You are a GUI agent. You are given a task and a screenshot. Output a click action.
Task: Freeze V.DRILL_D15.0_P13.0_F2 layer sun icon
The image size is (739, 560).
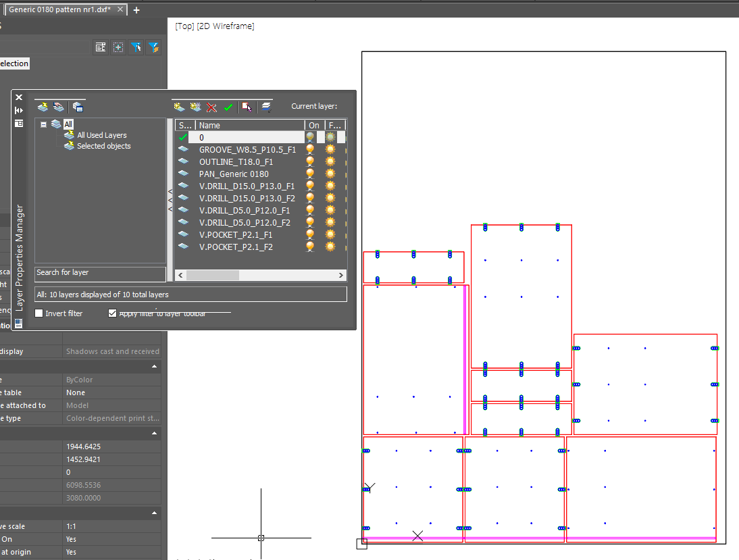pos(330,198)
